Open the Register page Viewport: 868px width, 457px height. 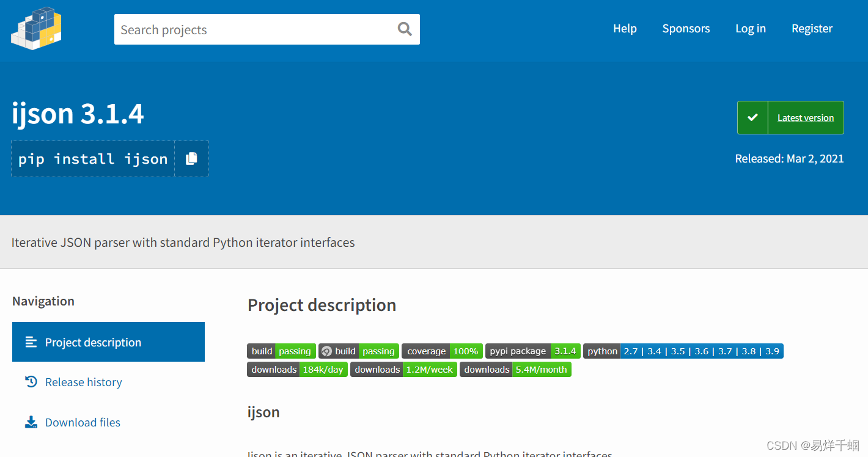click(812, 28)
